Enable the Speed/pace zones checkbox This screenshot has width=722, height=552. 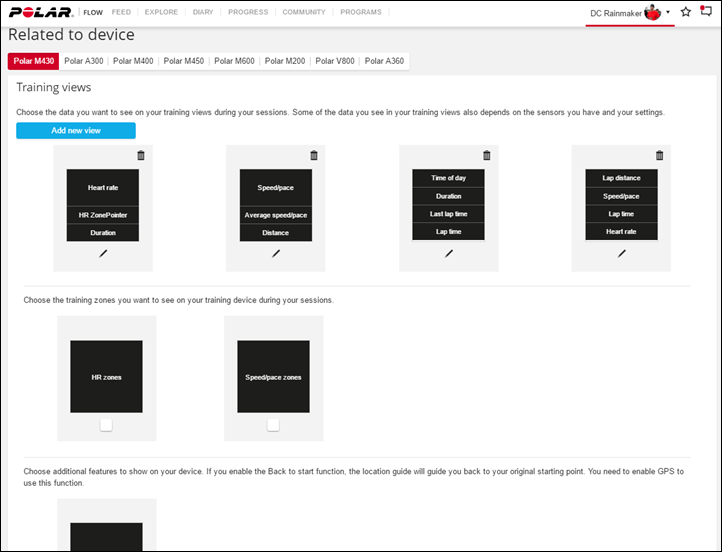[x=273, y=425]
